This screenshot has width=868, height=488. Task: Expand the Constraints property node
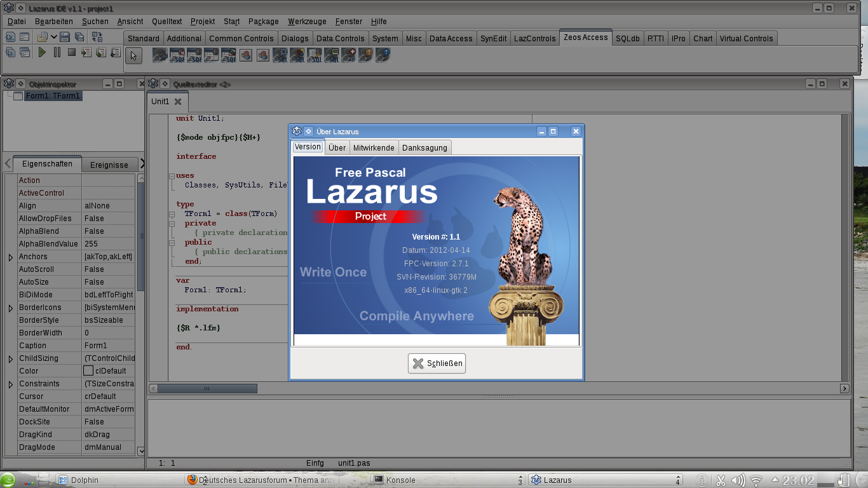coord(10,384)
